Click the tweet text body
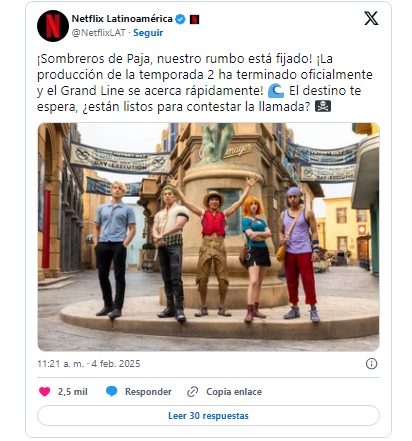Image resolution: width=412 pixels, height=441 pixels. coord(205,82)
